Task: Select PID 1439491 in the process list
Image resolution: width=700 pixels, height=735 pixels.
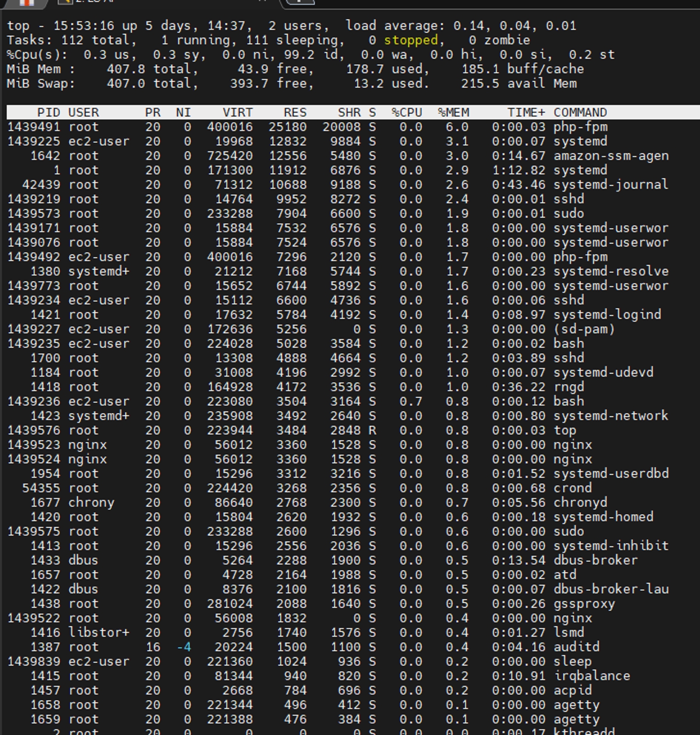Action: (34, 127)
